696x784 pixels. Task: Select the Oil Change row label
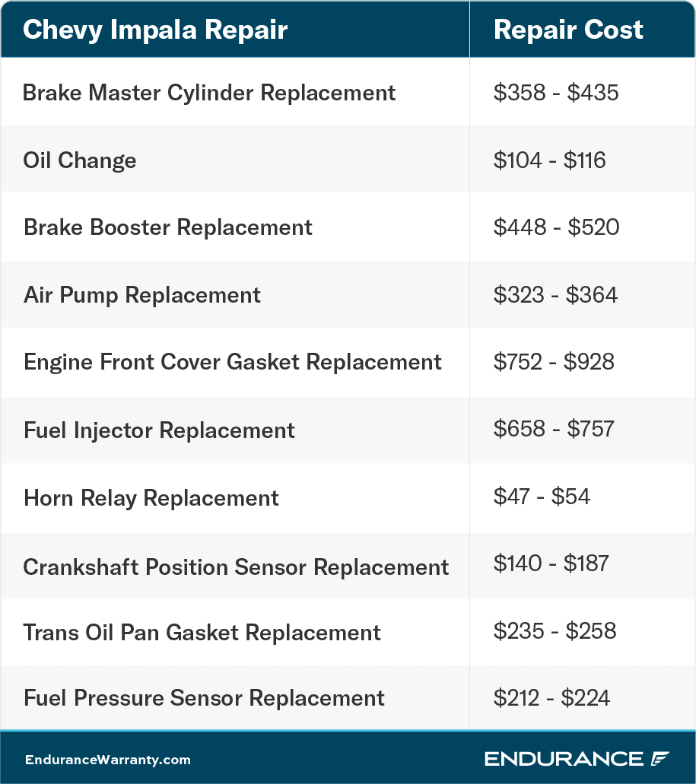[80, 160]
